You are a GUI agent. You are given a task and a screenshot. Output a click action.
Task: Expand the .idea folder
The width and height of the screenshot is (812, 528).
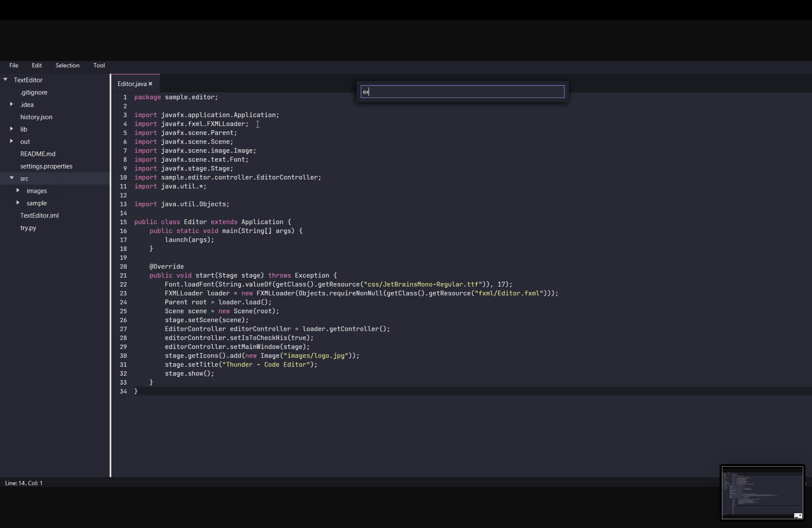coord(12,104)
